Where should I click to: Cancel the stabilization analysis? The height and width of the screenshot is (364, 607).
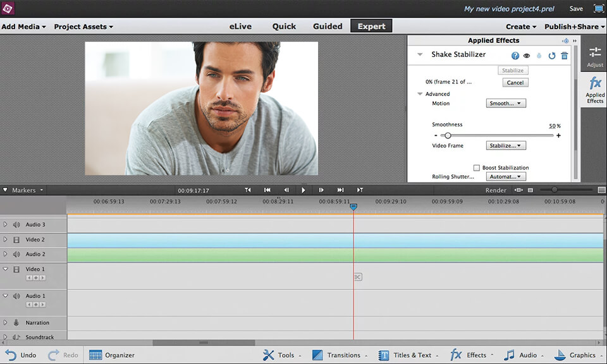click(515, 82)
